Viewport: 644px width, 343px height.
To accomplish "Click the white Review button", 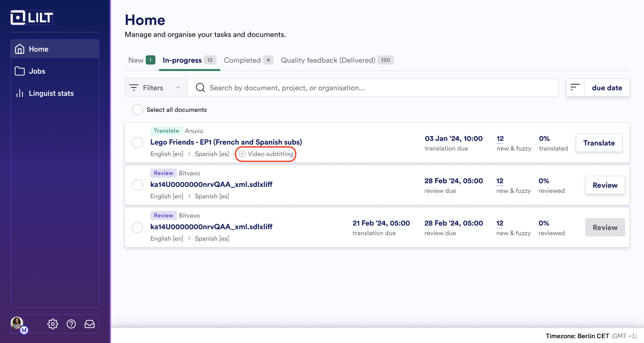I will (605, 185).
